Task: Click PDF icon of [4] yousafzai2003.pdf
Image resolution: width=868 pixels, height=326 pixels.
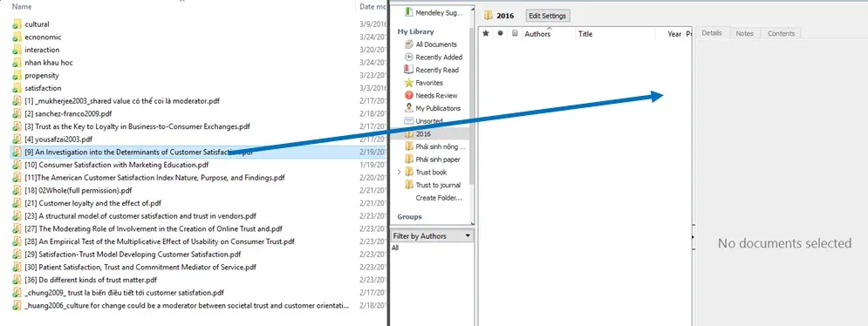Action: point(17,139)
